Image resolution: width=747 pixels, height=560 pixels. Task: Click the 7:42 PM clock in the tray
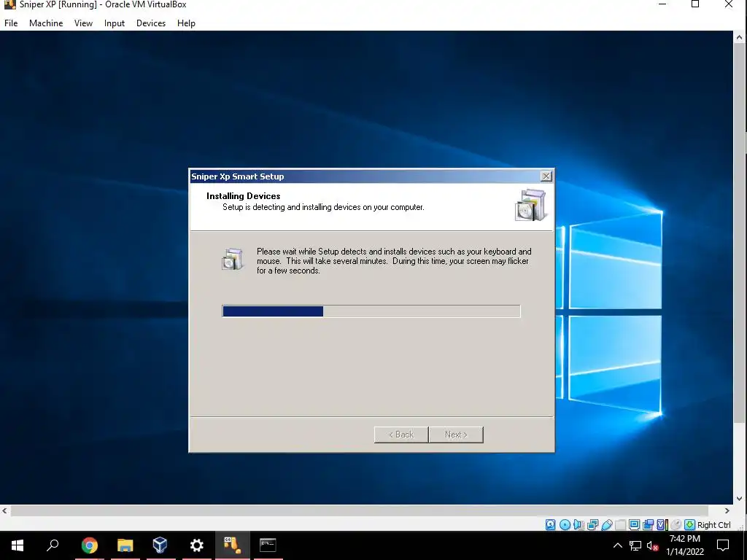(684, 539)
